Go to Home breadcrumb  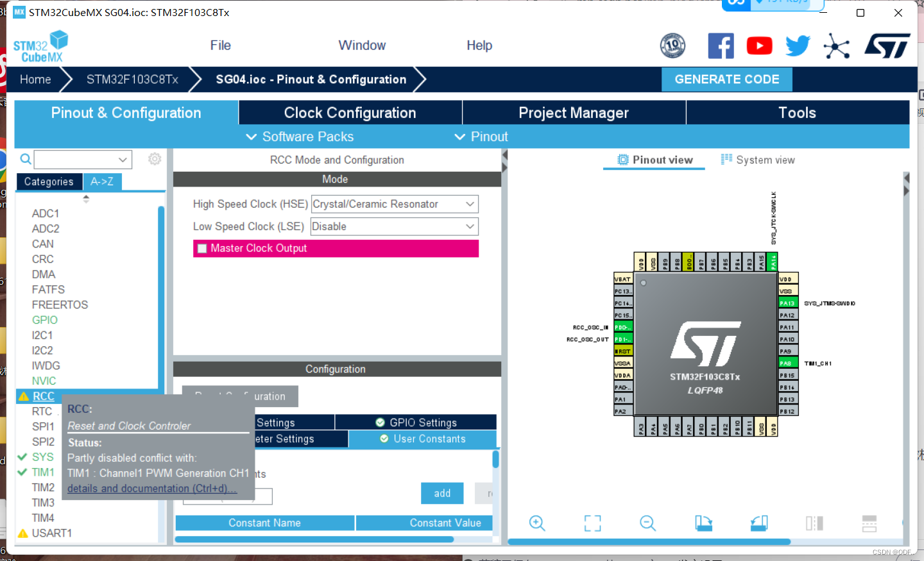(x=35, y=80)
